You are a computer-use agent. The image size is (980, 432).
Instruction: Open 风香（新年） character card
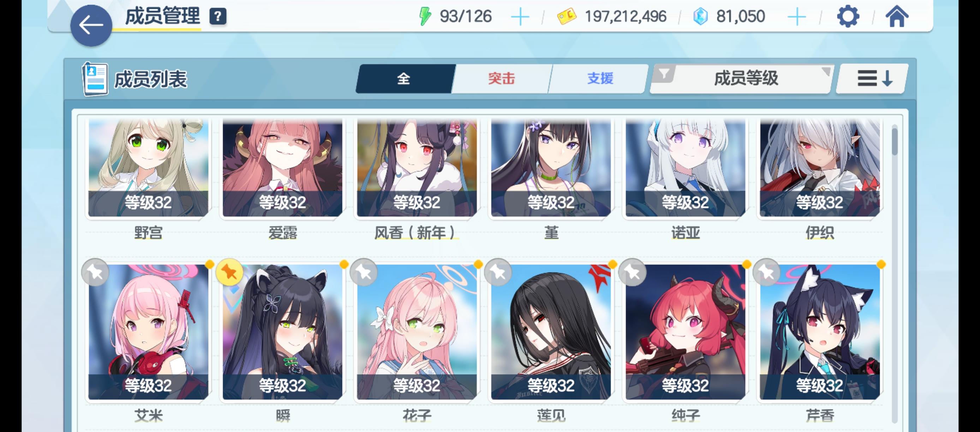[x=417, y=179]
